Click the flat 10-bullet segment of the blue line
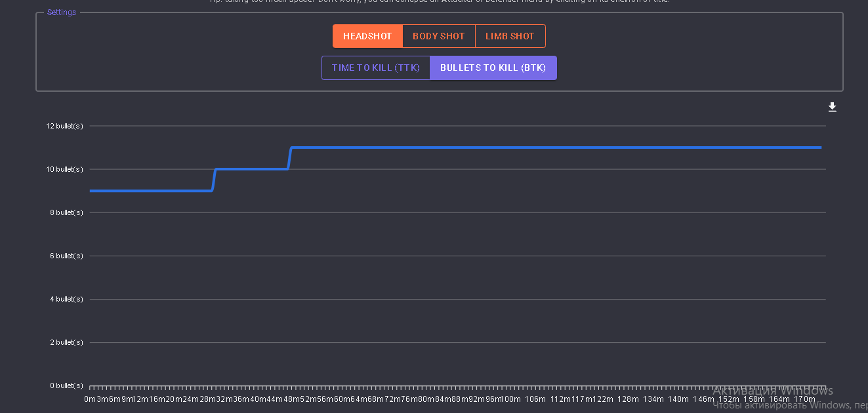The width and height of the screenshot is (868, 413). (251, 169)
